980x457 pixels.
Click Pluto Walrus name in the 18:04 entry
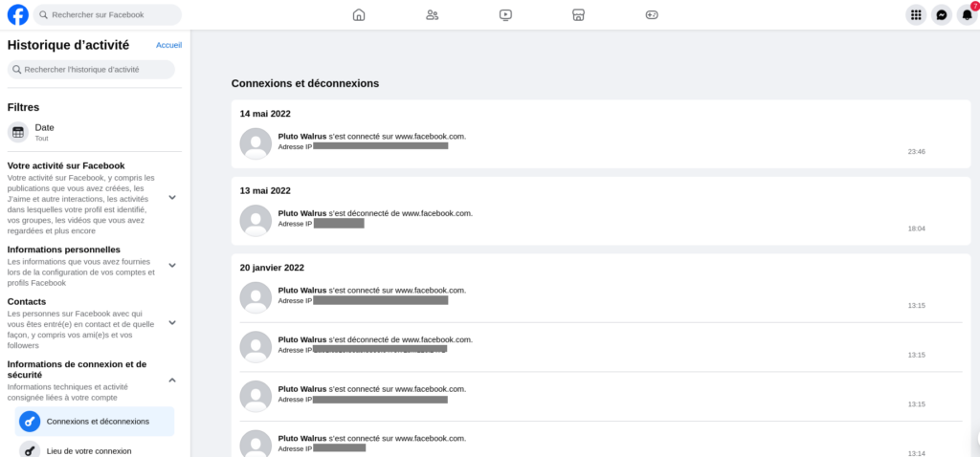tap(302, 213)
